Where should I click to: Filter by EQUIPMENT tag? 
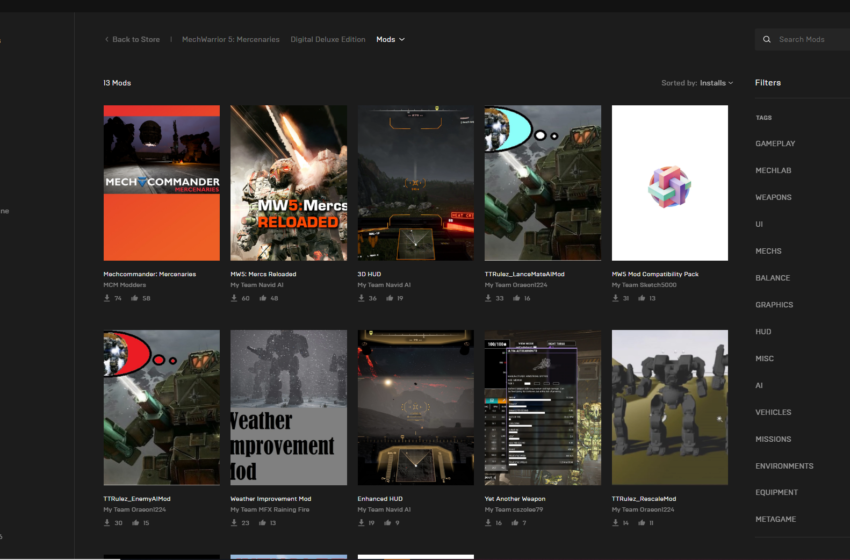point(777,492)
